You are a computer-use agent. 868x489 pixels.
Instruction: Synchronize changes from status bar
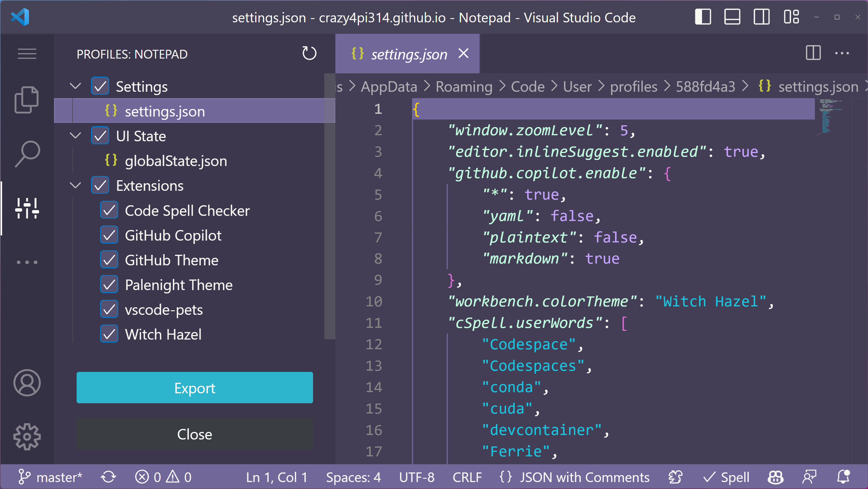pos(109,477)
